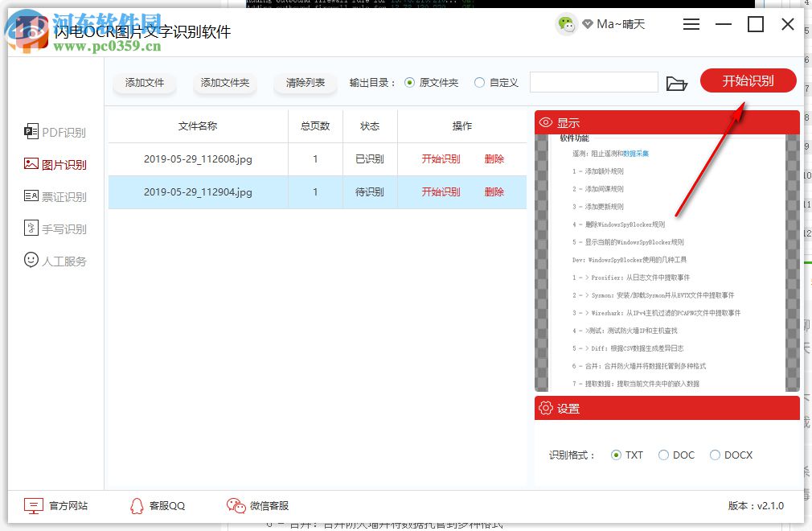
Task: Select the 2019-05-29_112904.jpg file row
Action: pyautogui.click(x=198, y=191)
